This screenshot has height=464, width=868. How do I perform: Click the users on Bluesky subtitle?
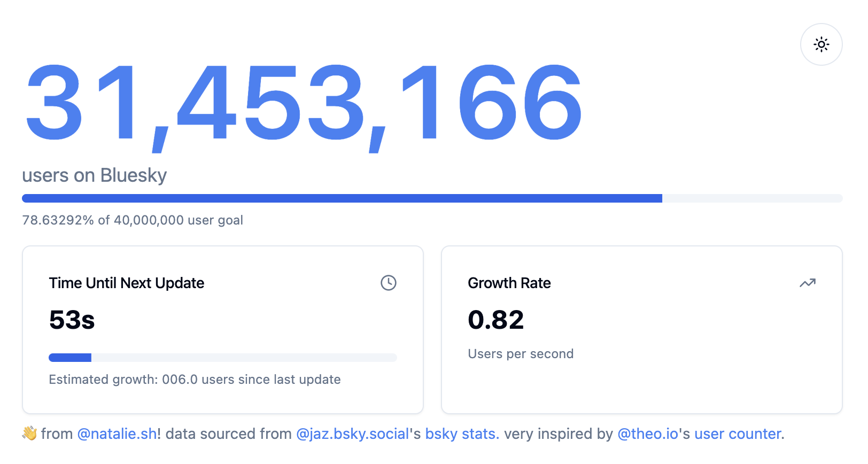point(95,175)
